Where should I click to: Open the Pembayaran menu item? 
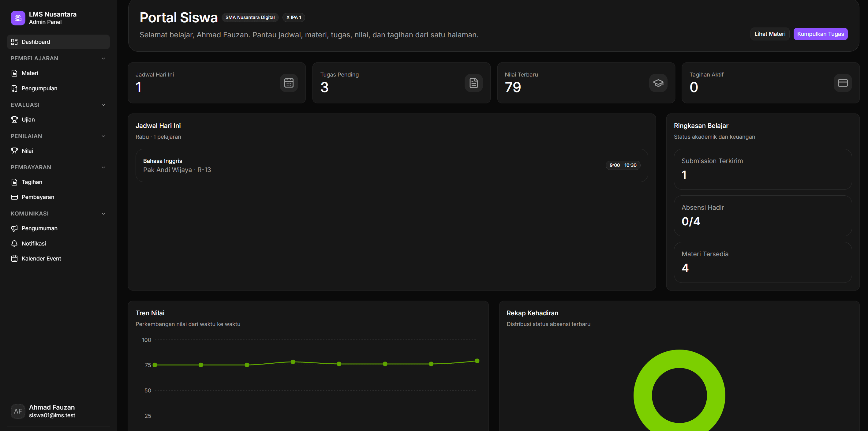58,197
